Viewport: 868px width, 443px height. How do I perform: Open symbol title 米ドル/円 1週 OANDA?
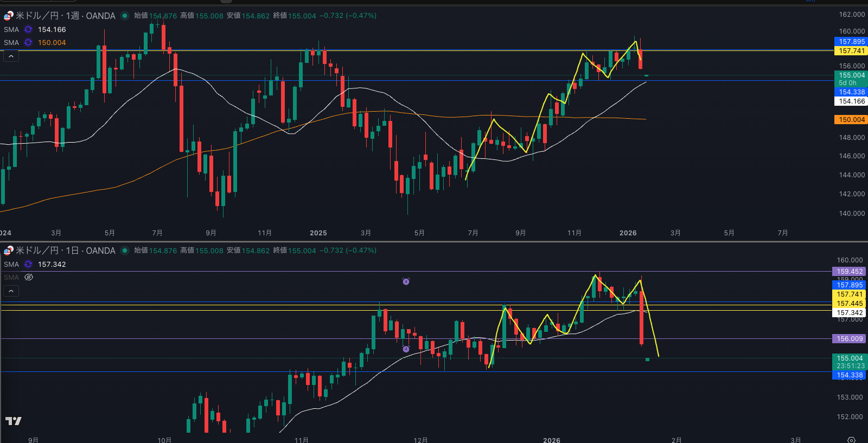coord(65,16)
